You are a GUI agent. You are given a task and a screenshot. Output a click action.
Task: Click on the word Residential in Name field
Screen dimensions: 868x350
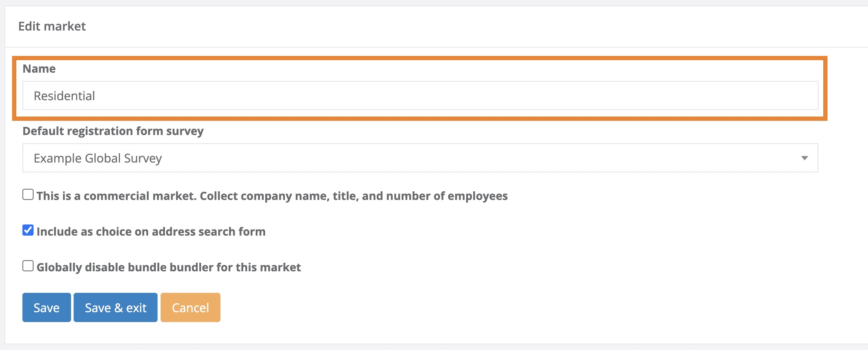(65, 96)
